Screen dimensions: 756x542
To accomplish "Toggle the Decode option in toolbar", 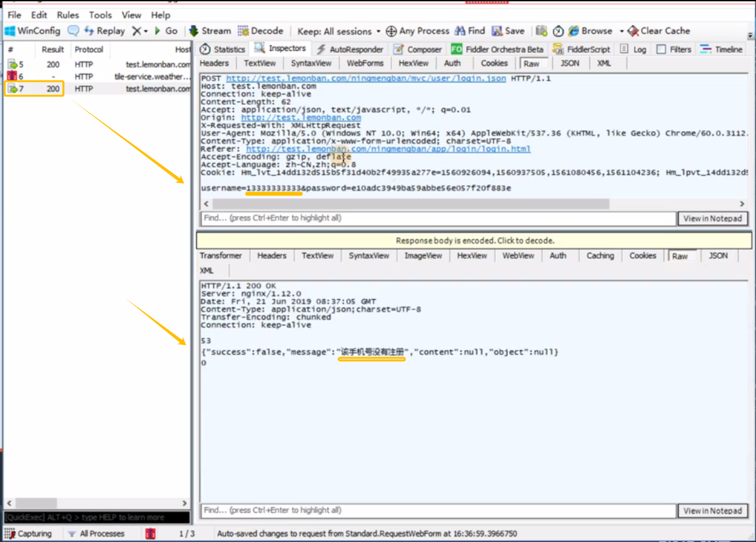I will (x=260, y=31).
